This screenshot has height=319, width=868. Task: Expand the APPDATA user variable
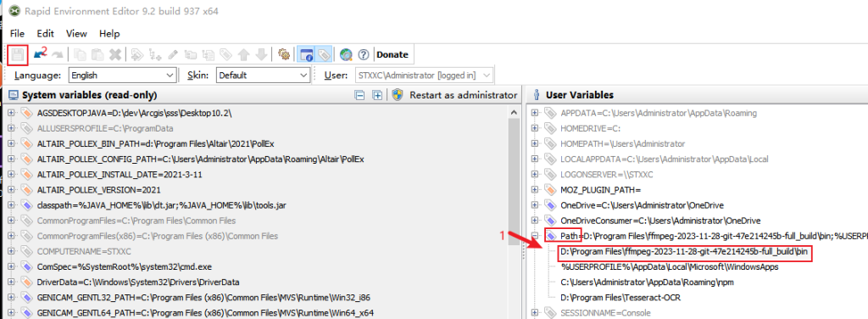pos(536,113)
